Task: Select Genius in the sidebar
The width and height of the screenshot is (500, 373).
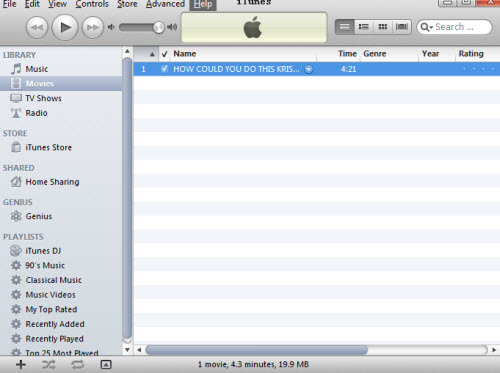Action: pos(61,216)
